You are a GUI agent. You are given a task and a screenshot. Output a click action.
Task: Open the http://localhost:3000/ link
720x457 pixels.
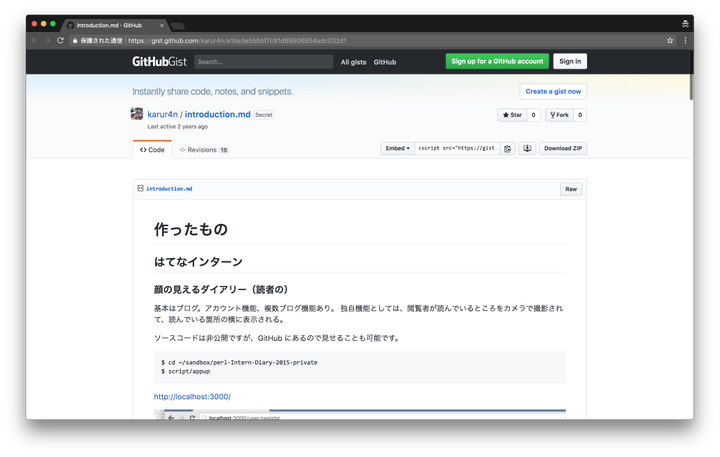click(x=192, y=396)
